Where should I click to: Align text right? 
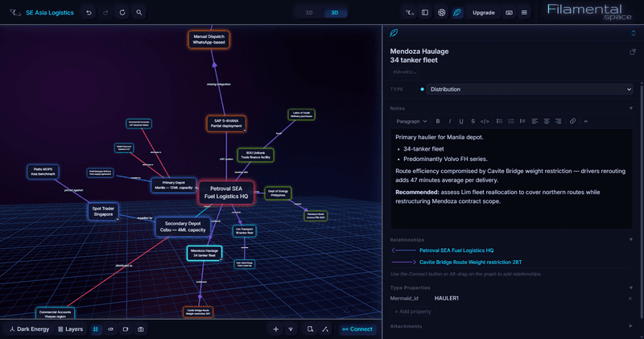pos(558,122)
